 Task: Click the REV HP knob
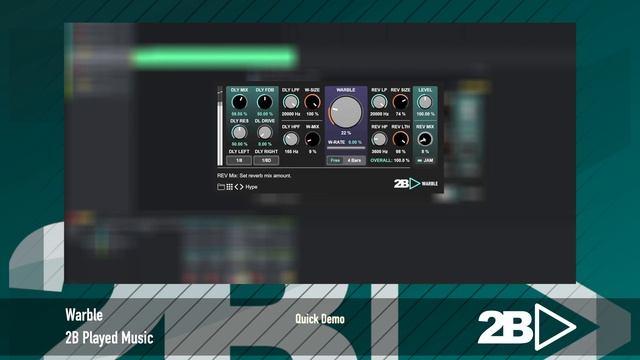click(379, 139)
